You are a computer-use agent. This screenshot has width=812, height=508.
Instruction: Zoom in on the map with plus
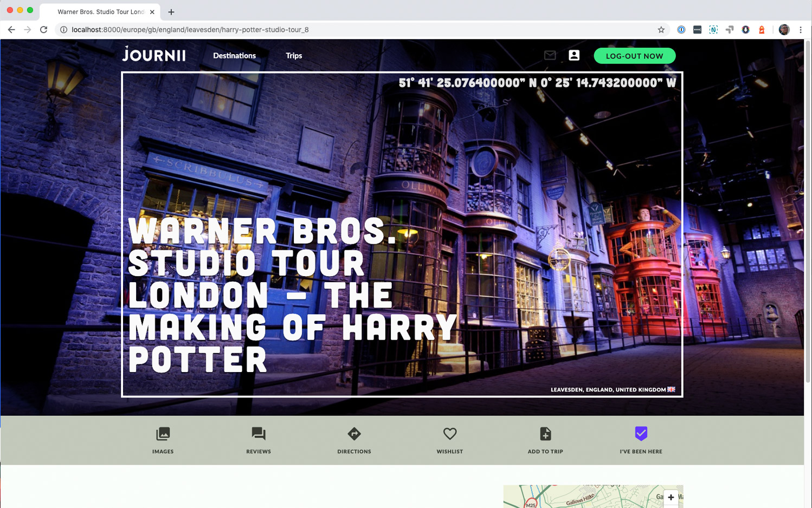click(x=671, y=497)
